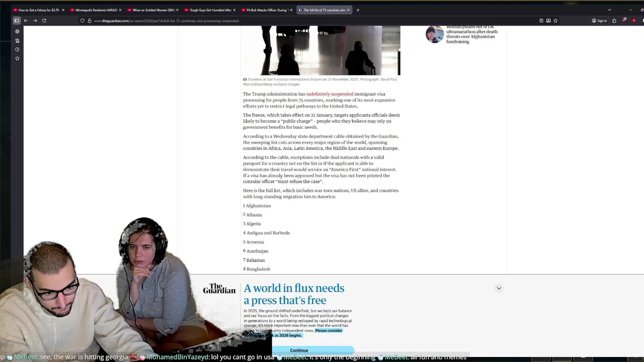Click the ultramarathon article author thumbnail
Viewport: 644px width, 362px height.
tap(435, 34)
